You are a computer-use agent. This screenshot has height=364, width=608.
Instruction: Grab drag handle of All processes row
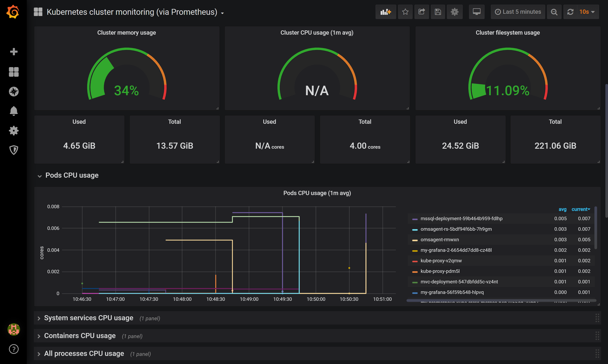[597, 353]
